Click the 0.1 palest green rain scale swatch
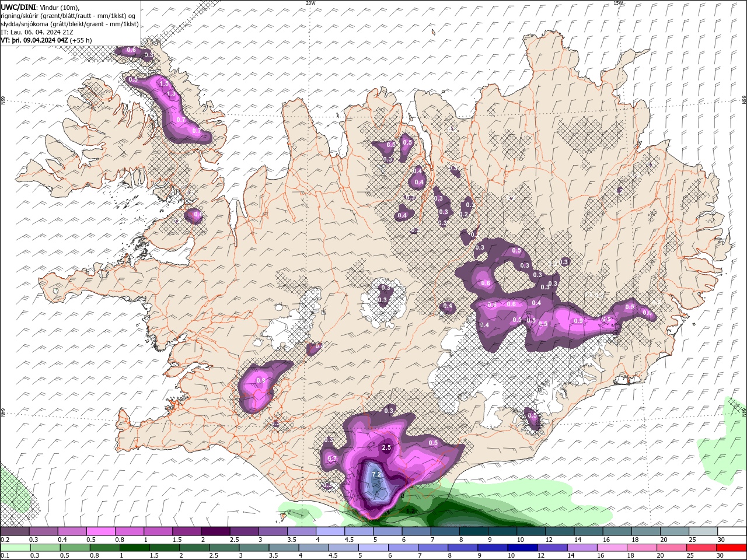Screen dimensions: 747x560 coord(15,547)
